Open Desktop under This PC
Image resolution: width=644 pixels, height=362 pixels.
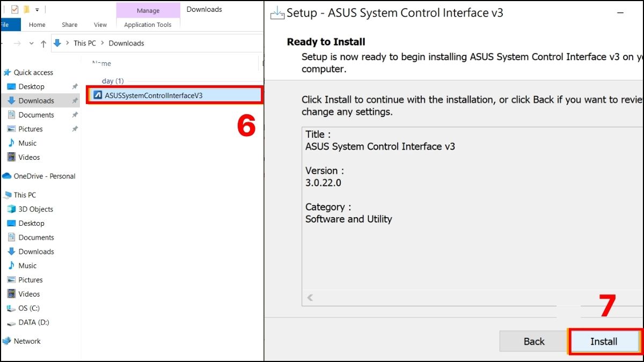(31, 223)
